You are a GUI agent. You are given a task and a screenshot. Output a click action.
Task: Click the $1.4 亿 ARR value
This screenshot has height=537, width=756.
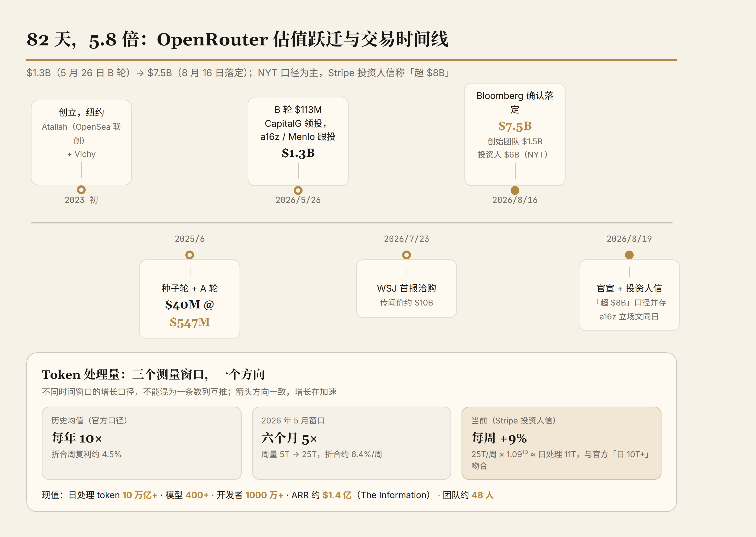pyautogui.click(x=337, y=495)
